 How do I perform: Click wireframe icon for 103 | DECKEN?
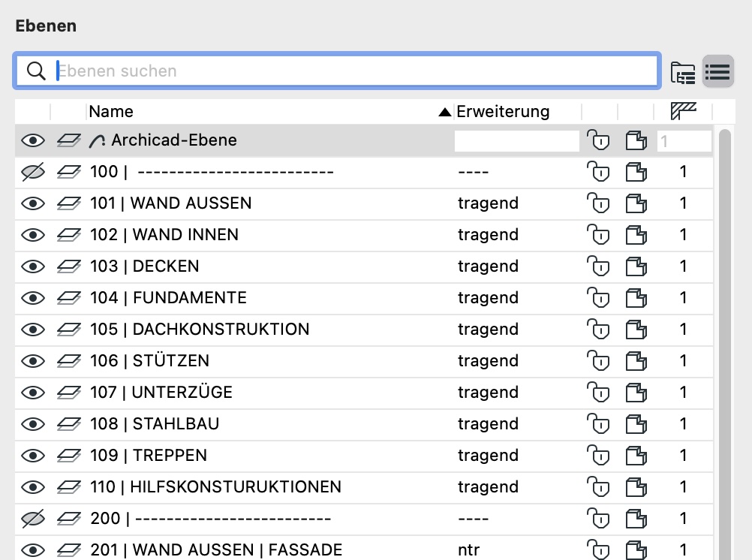point(636,266)
